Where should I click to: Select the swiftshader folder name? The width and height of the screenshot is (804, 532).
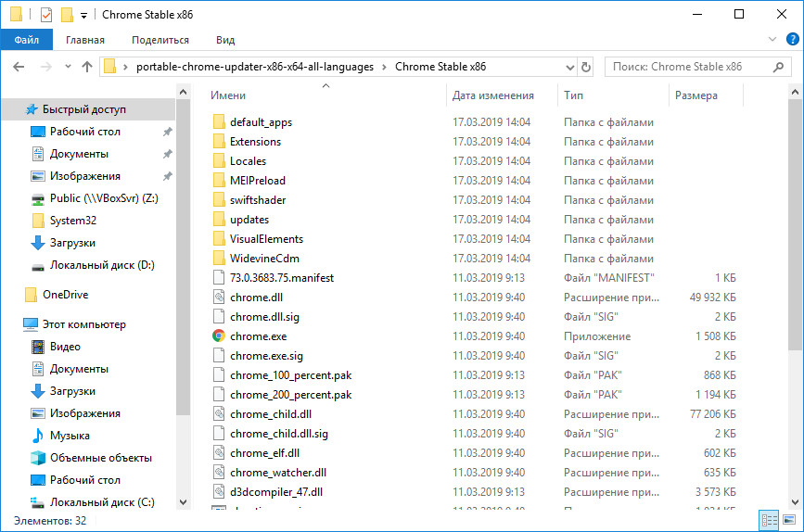pyautogui.click(x=258, y=200)
